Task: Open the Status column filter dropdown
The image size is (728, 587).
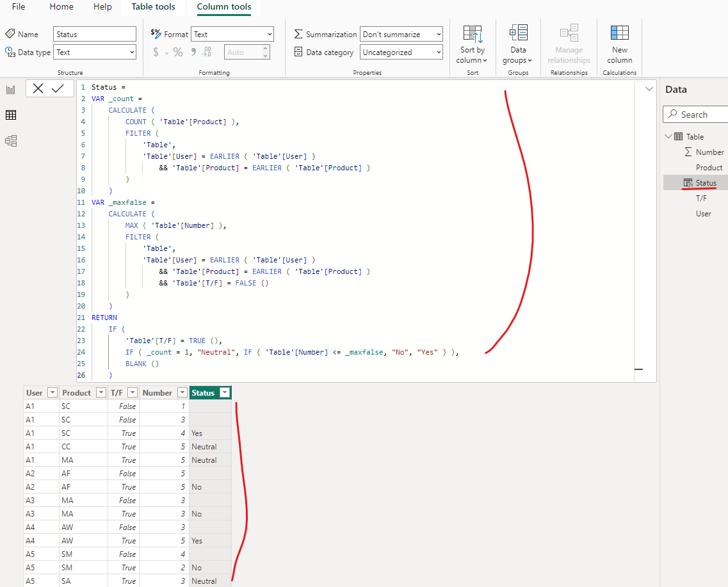Action: point(225,392)
